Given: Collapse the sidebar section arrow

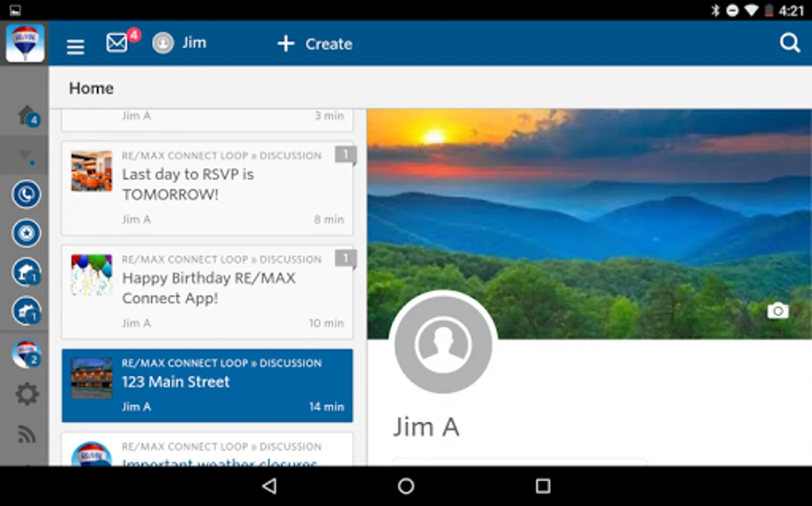Looking at the screenshot, I should pyautogui.click(x=26, y=155).
